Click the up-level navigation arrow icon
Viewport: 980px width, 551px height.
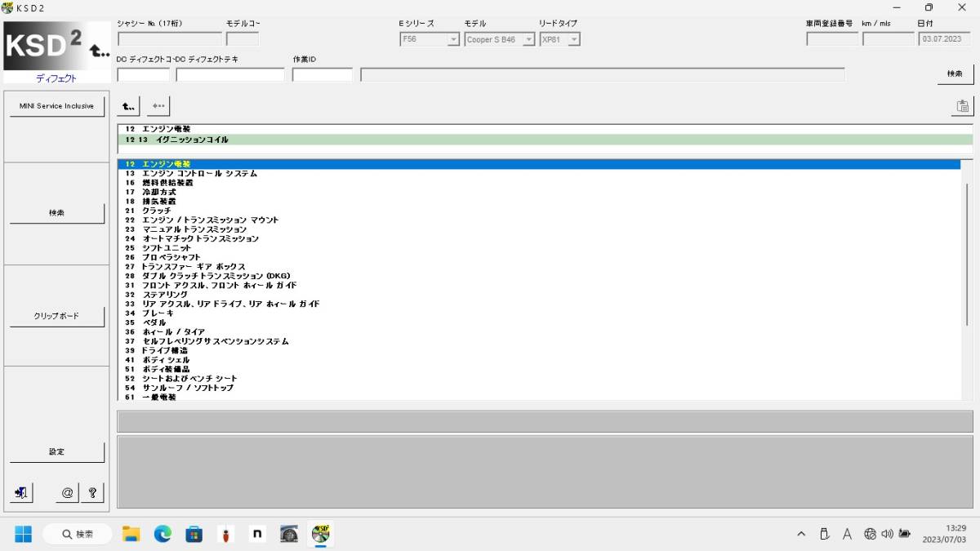point(128,106)
